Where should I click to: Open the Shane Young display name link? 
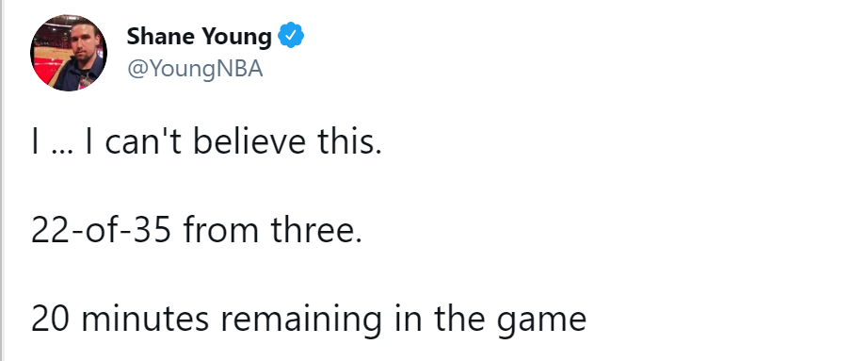pos(200,36)
